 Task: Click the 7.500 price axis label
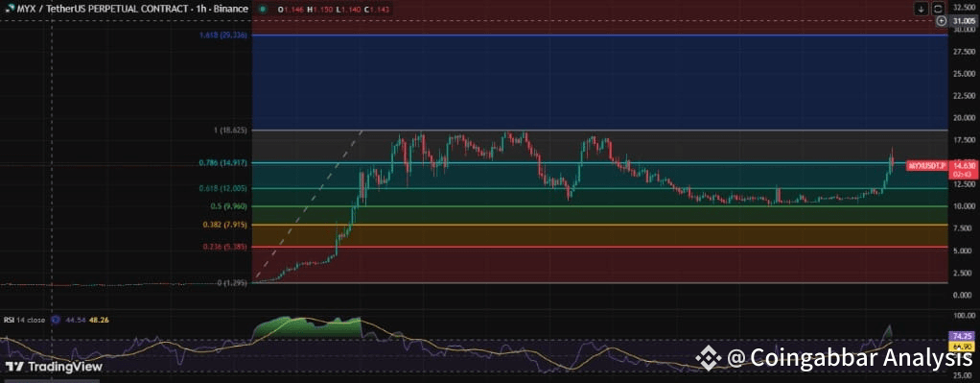coord(962,228)
